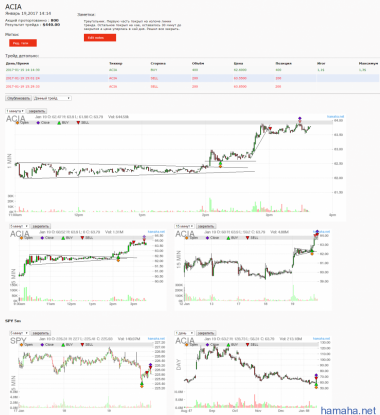This screenshot has width=380, height=415.
Task: Click the red Ред. теги button
Action: click(23, 43)
